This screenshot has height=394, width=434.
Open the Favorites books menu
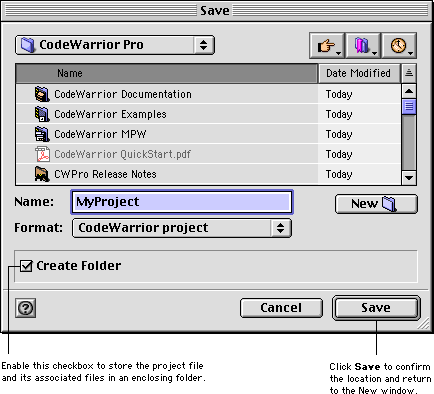(363, 45)
